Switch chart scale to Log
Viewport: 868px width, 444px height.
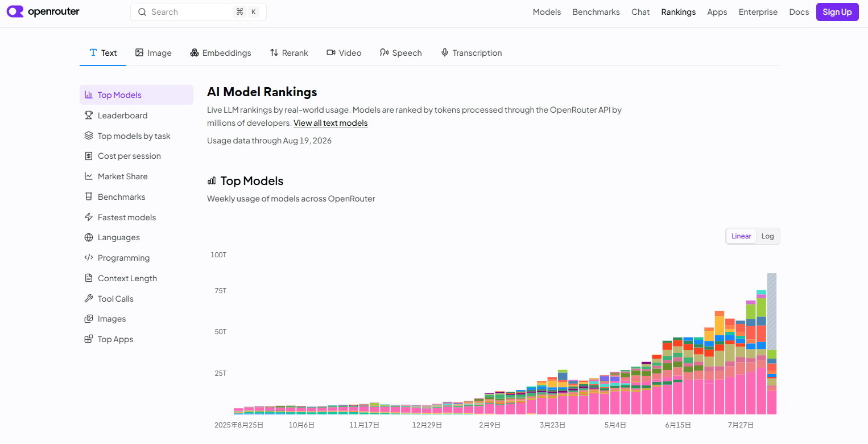coord(768,236)
